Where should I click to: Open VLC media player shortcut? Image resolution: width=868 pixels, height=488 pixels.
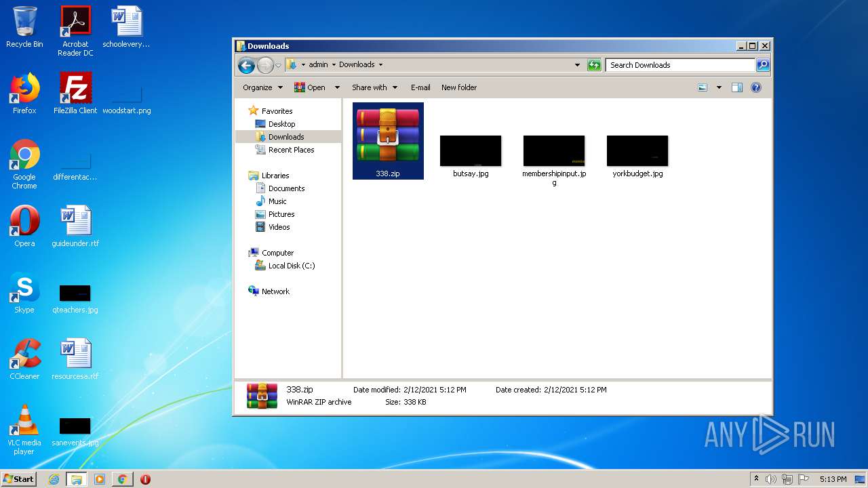[x=24, y=430]
